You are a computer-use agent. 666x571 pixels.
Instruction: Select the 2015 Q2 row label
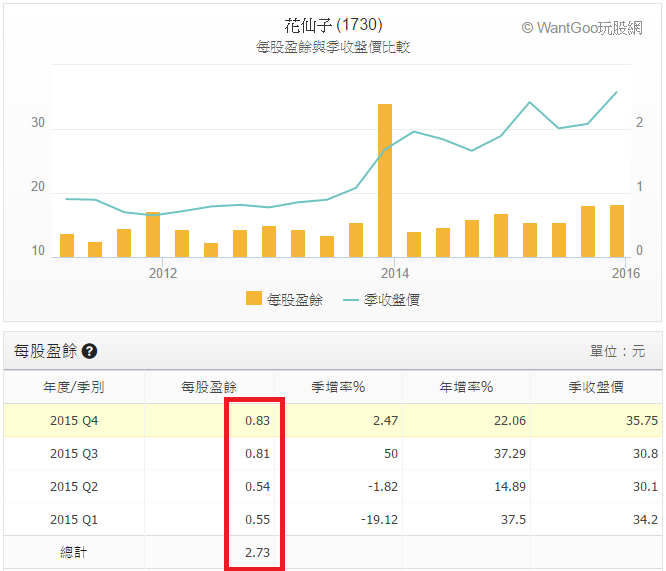click(x=75, y=487)
